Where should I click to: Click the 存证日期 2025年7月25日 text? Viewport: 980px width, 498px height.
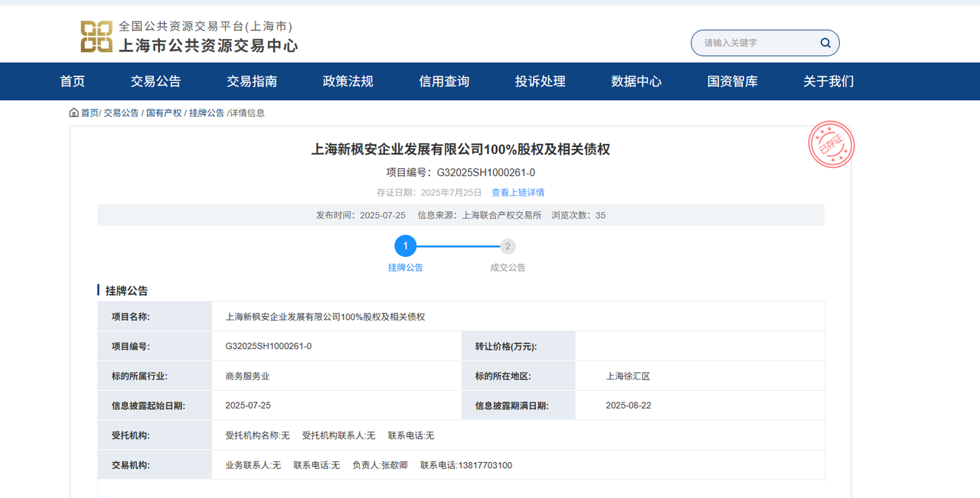pos(430,193)
